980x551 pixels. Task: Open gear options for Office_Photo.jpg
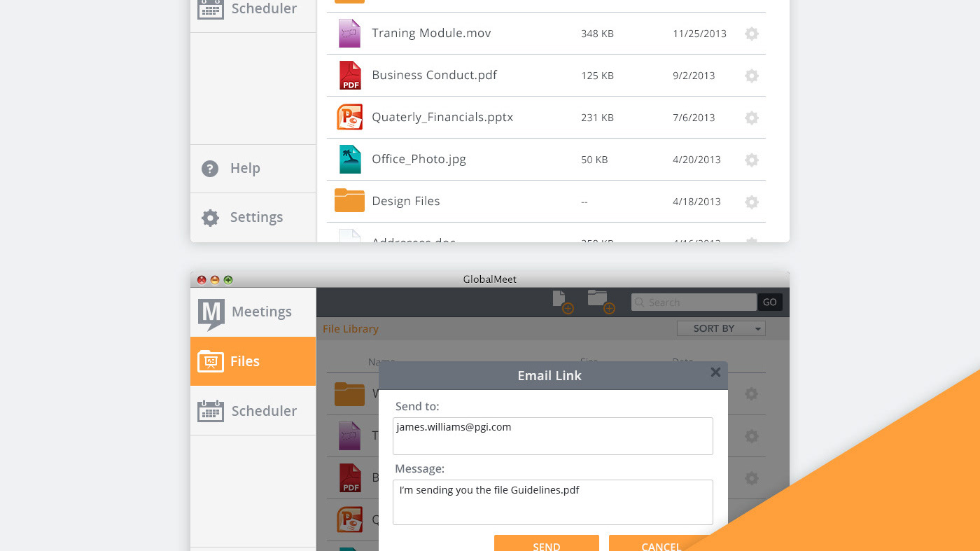coord(752,160)
